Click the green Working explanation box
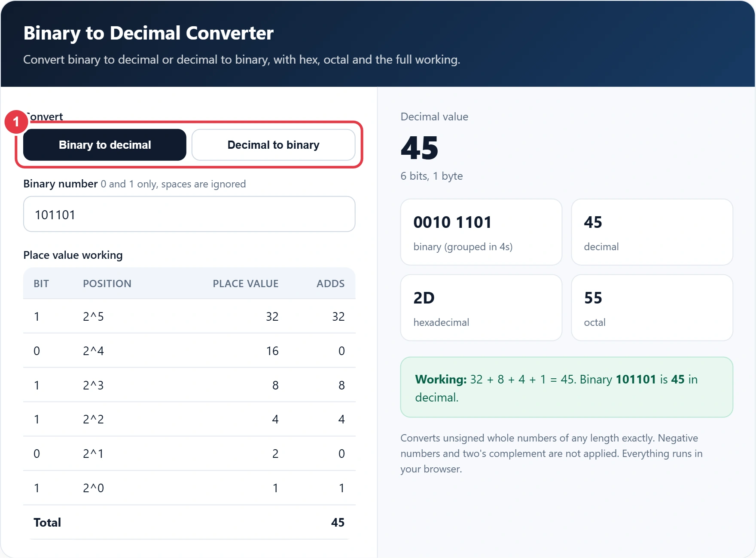The height and width of the screenshot is (558, 756). click(566, 387)
